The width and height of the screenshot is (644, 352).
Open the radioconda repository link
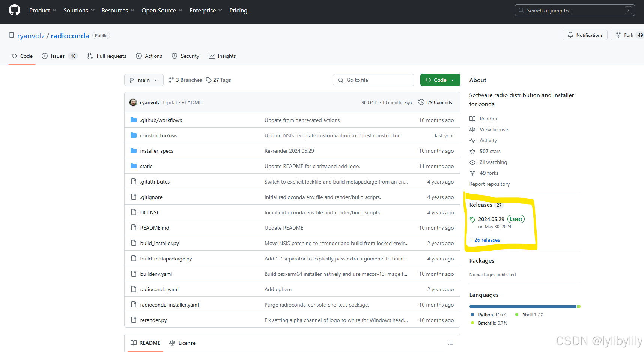(x=70, y=36)
